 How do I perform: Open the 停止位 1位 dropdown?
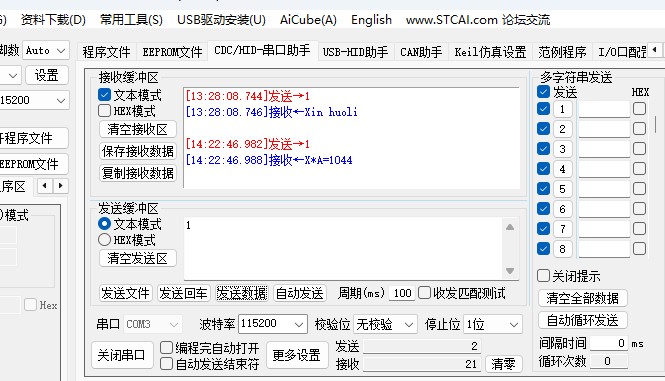point(493,325)
